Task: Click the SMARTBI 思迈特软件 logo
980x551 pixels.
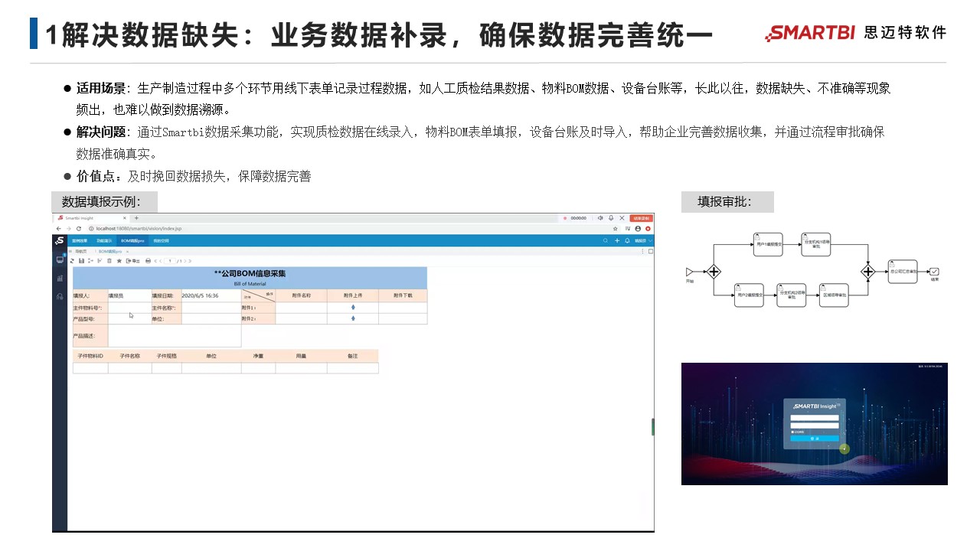Action: click(854, 33)
